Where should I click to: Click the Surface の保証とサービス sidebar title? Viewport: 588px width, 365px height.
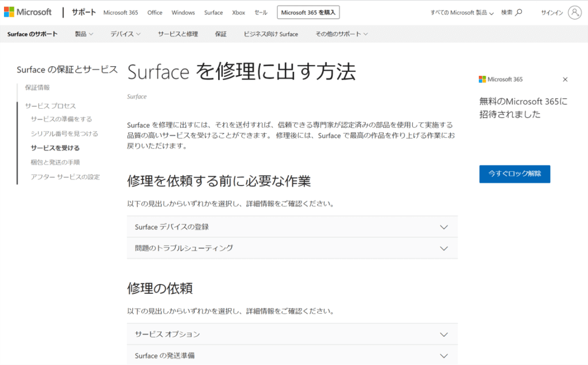click(x=67, y=70)
